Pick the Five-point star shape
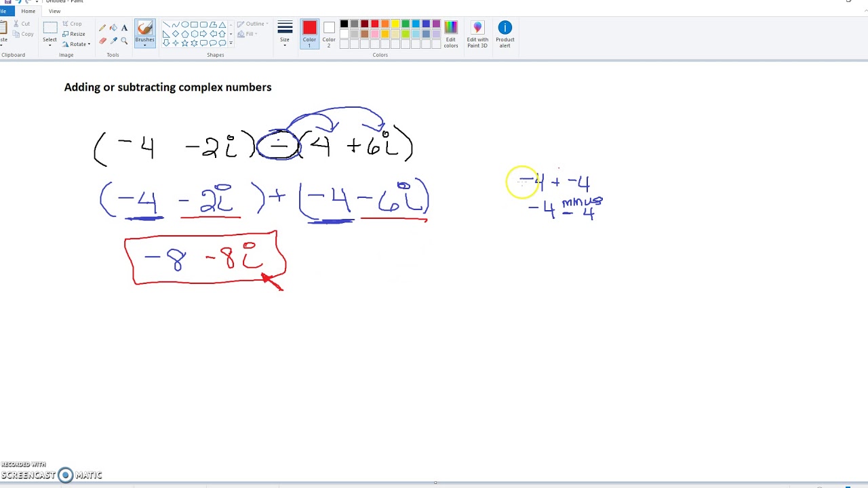868x488 pixels. point(185,43)
